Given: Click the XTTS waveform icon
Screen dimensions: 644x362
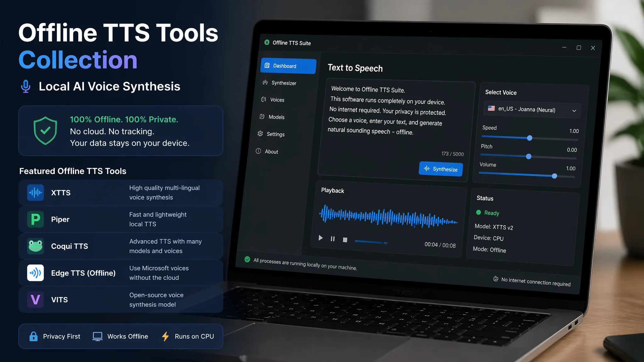Looking at the screenshot, I should point(36,193).
